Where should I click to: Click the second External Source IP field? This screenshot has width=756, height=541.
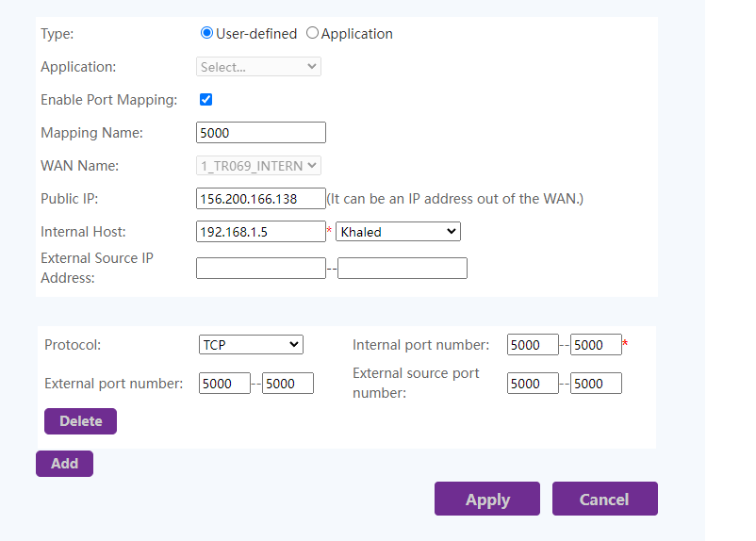click(403, 268)
